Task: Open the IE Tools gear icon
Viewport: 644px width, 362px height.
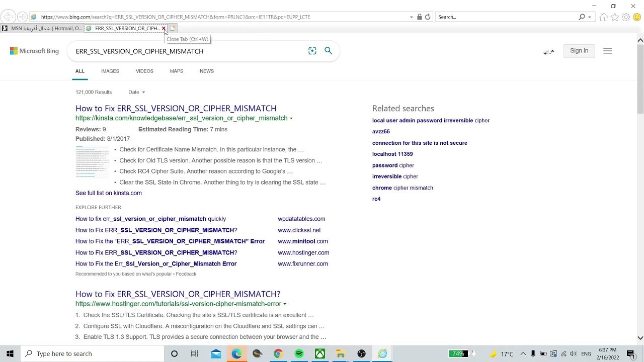Action: (626, 17)
